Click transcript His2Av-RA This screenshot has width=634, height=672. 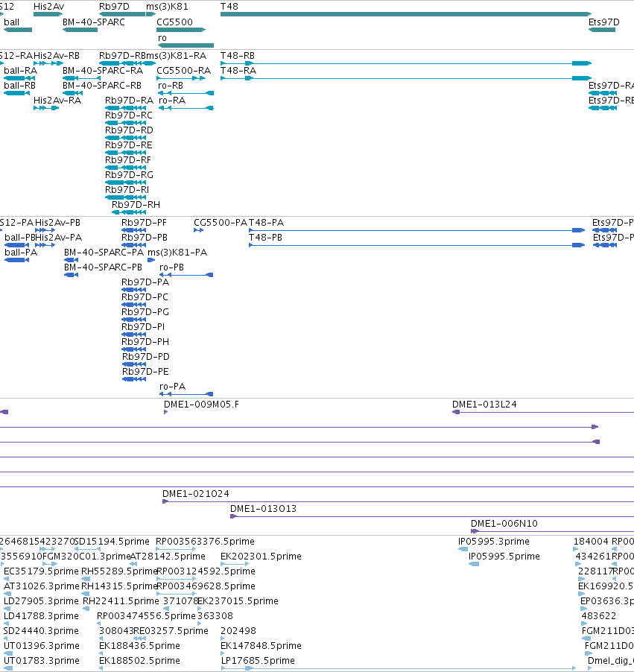(46, 108)
